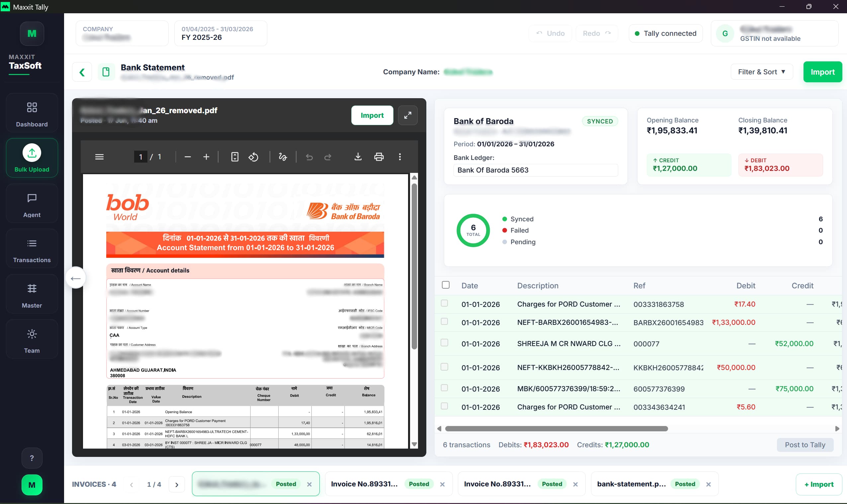Screen dimensions: 847x504
Task: Click the + Import button at bottom
Action: (x=819, y=484)
